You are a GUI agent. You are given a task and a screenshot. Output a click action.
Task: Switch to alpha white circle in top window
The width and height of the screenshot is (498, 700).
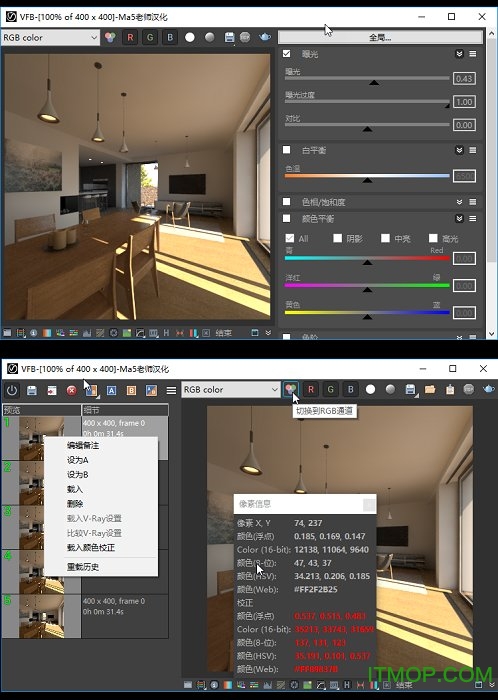click(190, 38)
